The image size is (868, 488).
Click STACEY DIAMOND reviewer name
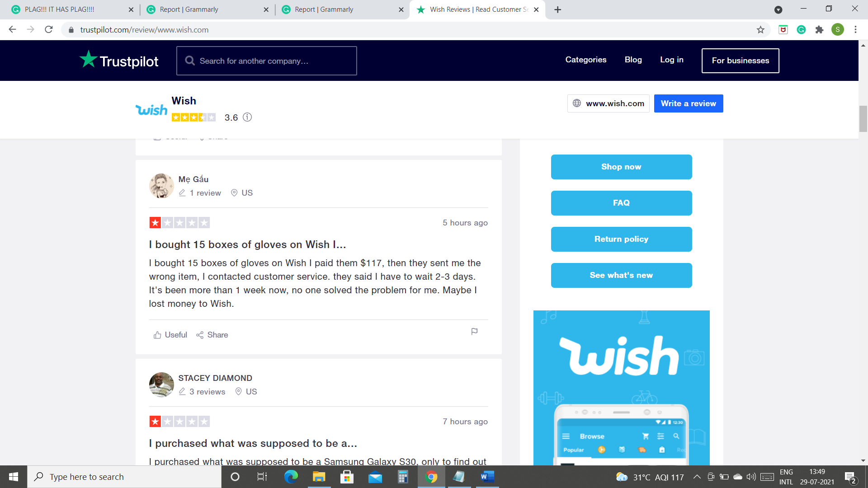[x=215, y=378]
